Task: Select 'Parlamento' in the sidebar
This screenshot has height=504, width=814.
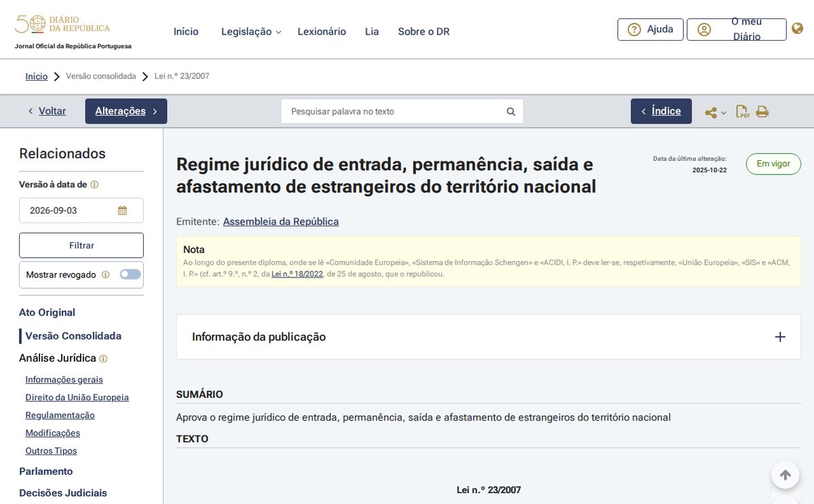Action: coord(45,471)
